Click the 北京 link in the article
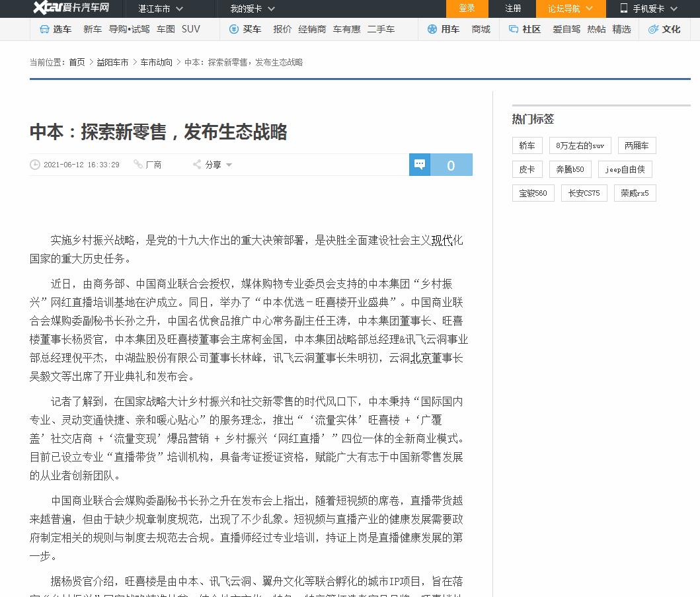 (x=420, y=358)
